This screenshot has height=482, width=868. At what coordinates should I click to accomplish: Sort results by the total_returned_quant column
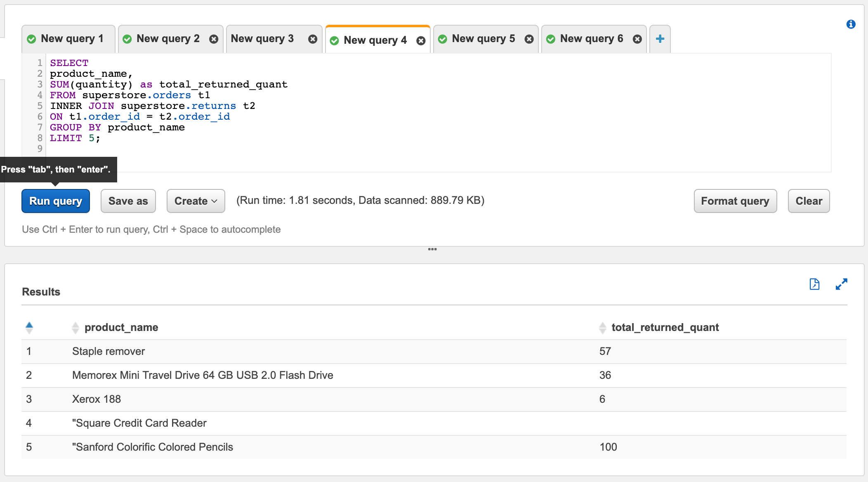tap(603, 327)
